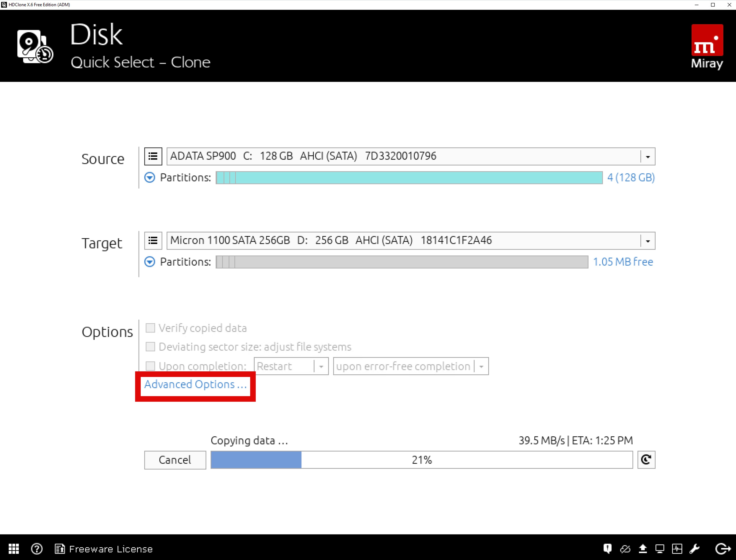Click the exit arrow icon
Image resolution: width=736 pixels, height=560 pixels.
pos(723,548)
